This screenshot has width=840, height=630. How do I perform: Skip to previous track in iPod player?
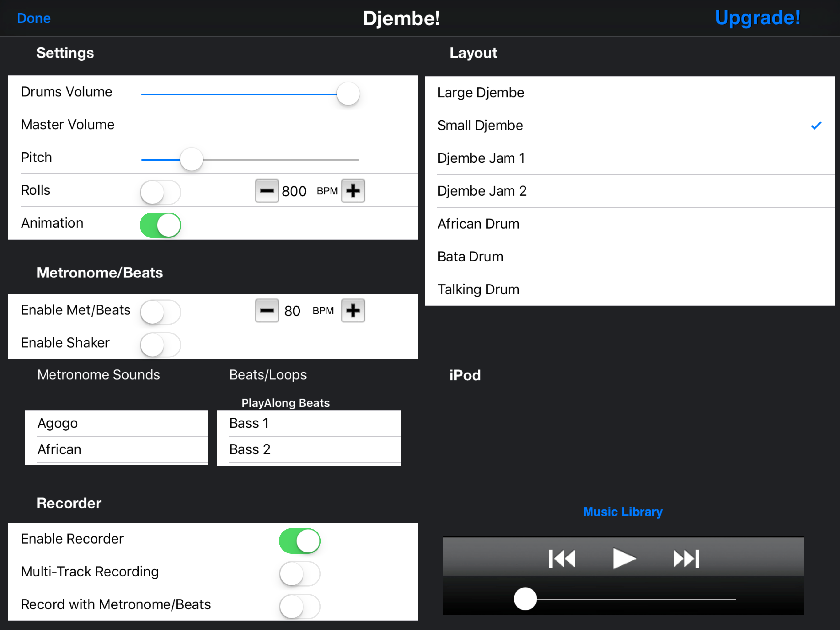point(562,559)
